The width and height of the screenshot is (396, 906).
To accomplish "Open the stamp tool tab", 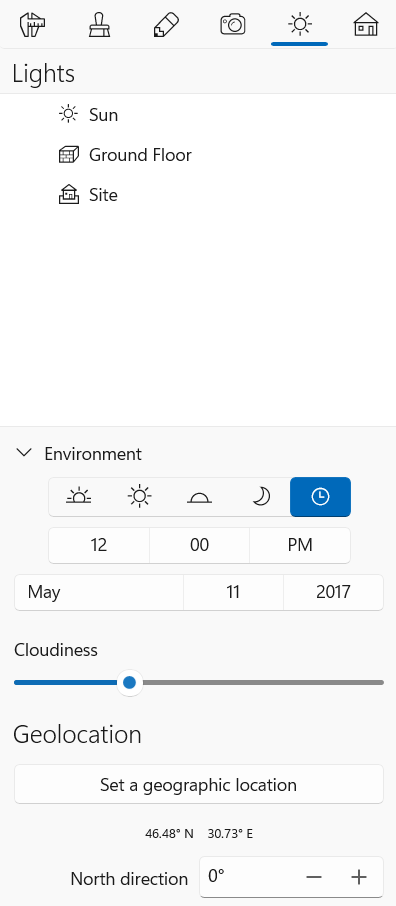I will pos(99,25).
